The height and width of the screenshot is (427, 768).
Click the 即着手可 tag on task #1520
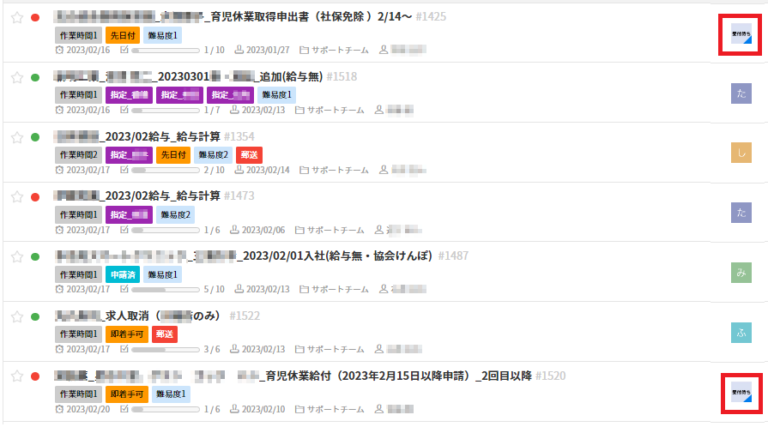[127, 394]
